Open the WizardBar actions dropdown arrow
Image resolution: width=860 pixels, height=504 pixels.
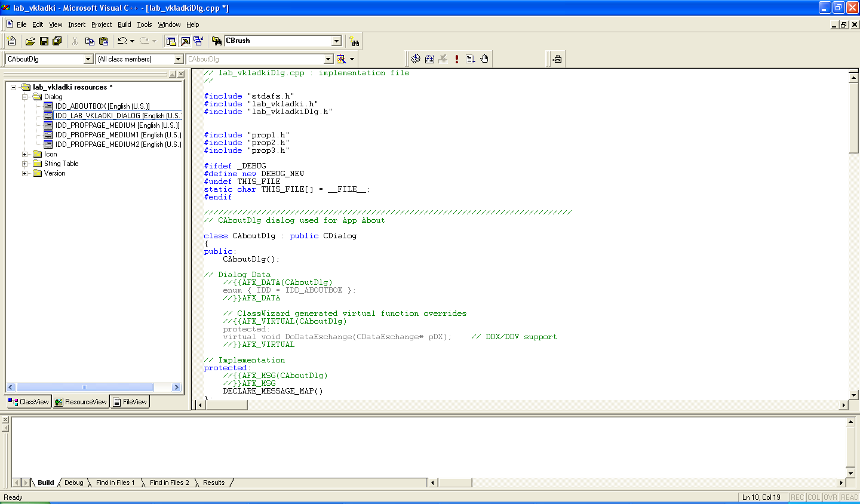352,59
